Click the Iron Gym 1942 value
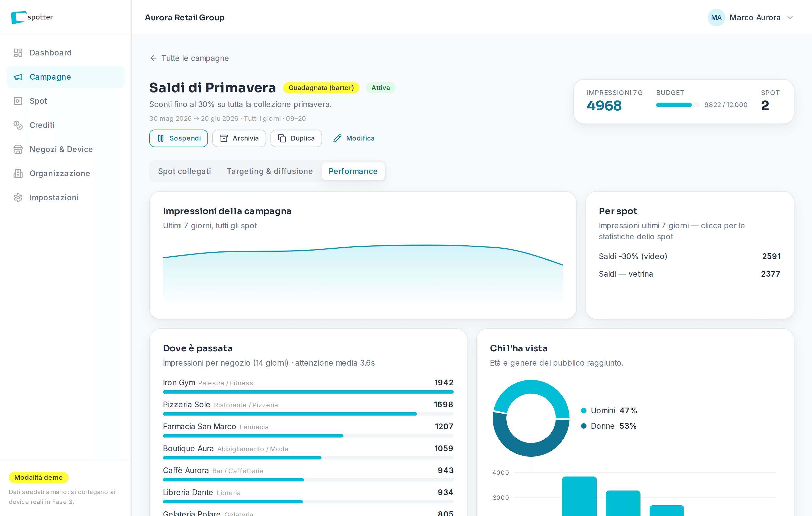The width and height of the screenshot is (812, 516). point(444,383)
